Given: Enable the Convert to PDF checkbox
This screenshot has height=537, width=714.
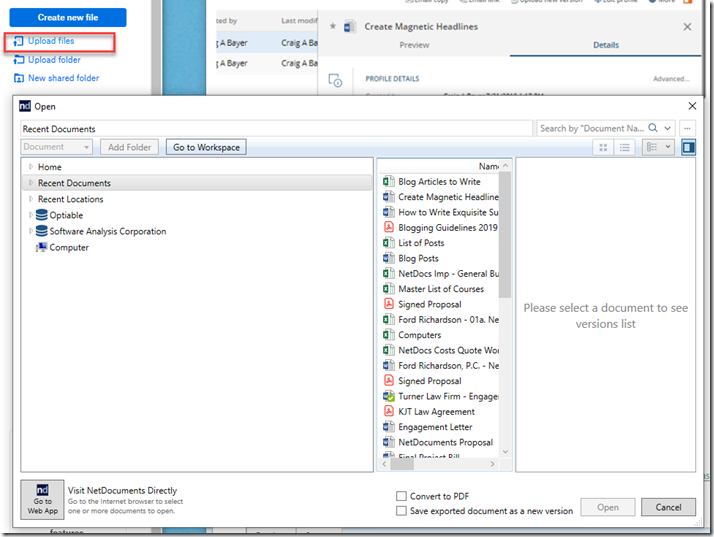Looking at the screenshot, I should point(401,496).
